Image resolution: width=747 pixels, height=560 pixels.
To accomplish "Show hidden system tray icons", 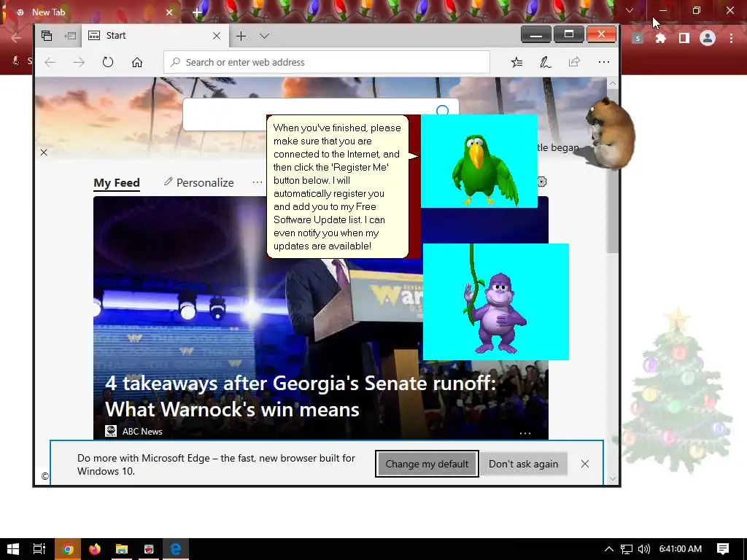I will (609, 549).
